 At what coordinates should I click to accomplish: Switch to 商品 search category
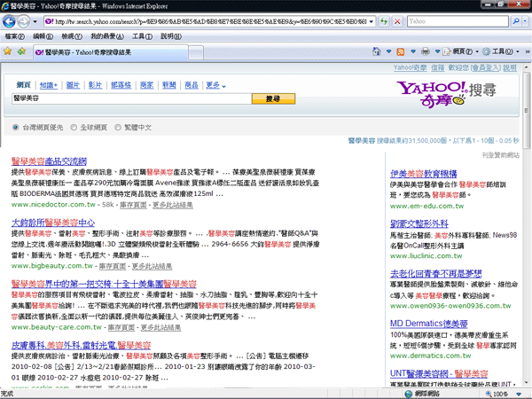click(x=192, y=85)
